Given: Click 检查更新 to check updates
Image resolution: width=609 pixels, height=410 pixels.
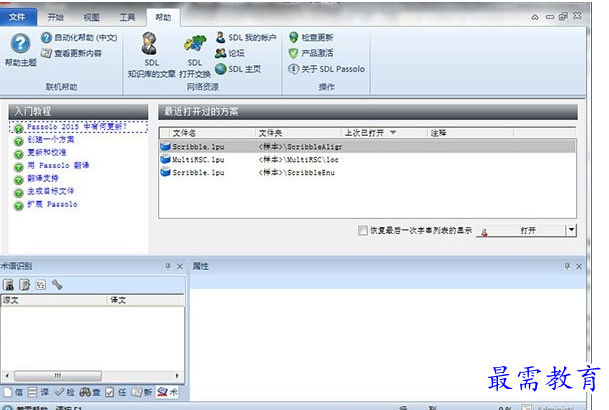Looking at the screenshot, I should (311, 37).
